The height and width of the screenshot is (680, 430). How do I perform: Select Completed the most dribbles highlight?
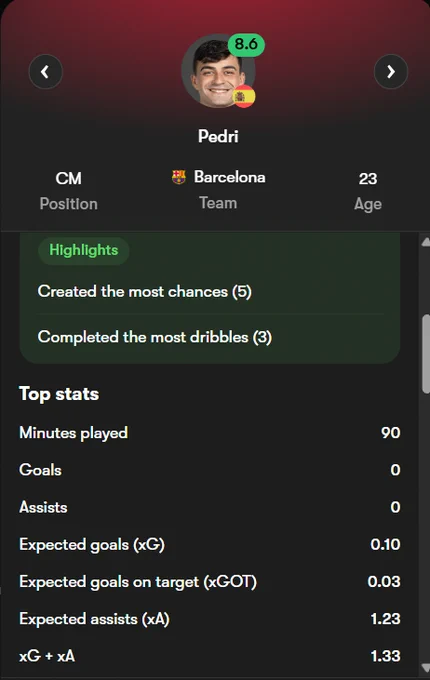click(x=155, y=337)
